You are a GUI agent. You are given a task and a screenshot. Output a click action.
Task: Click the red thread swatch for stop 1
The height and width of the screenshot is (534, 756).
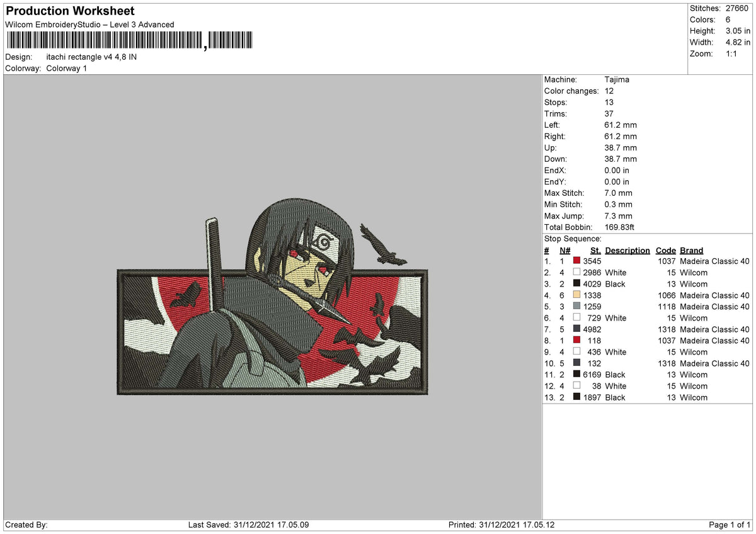click(577, 261)
